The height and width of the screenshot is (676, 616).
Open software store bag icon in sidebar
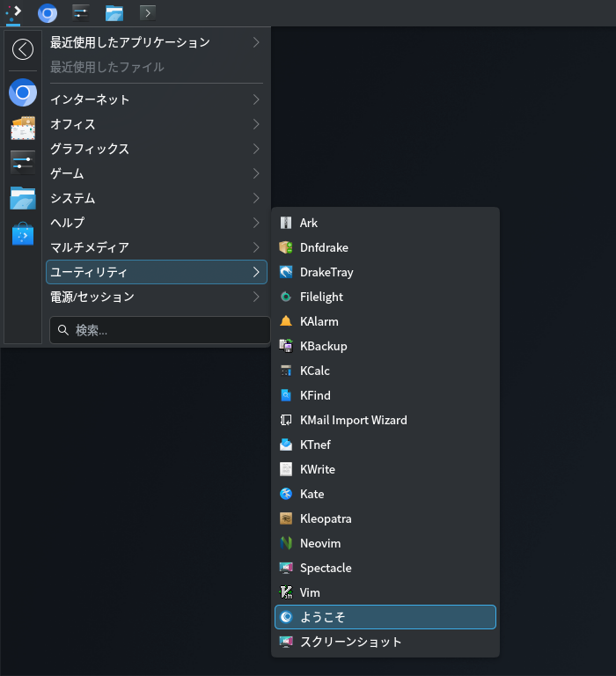click(23, 233)
